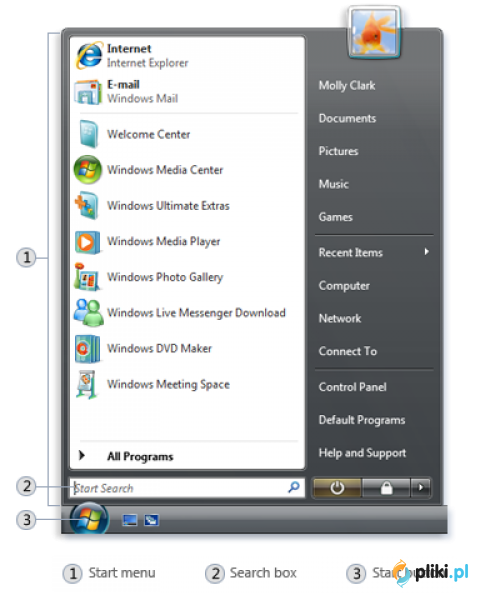Click the Windows Start orb

point(89,519)
